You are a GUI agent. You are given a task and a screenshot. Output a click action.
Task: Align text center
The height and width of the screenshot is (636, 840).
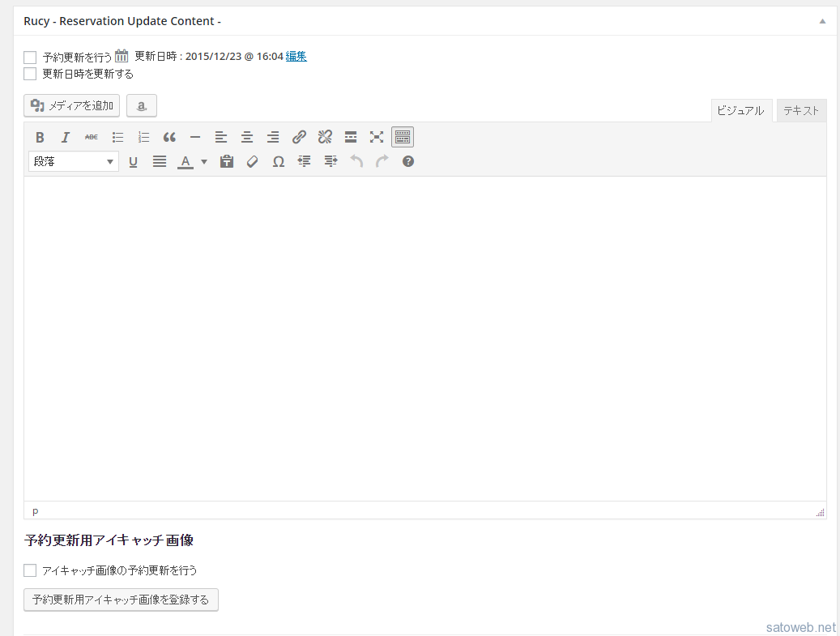(247, 137)
